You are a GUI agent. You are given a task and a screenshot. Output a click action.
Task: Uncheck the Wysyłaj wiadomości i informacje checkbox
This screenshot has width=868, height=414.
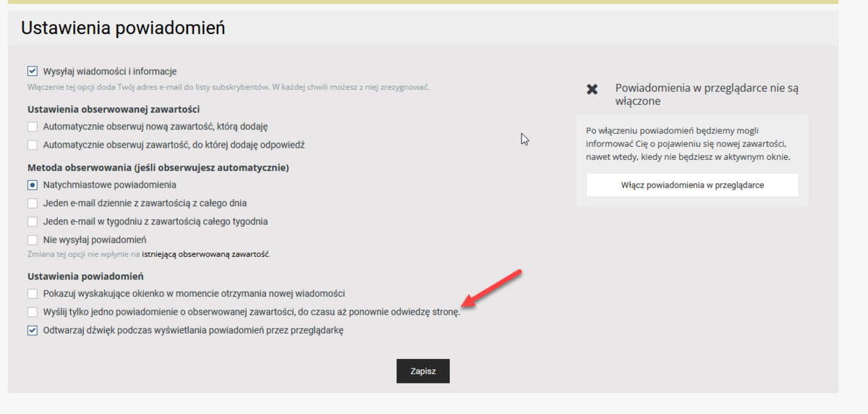33,71
